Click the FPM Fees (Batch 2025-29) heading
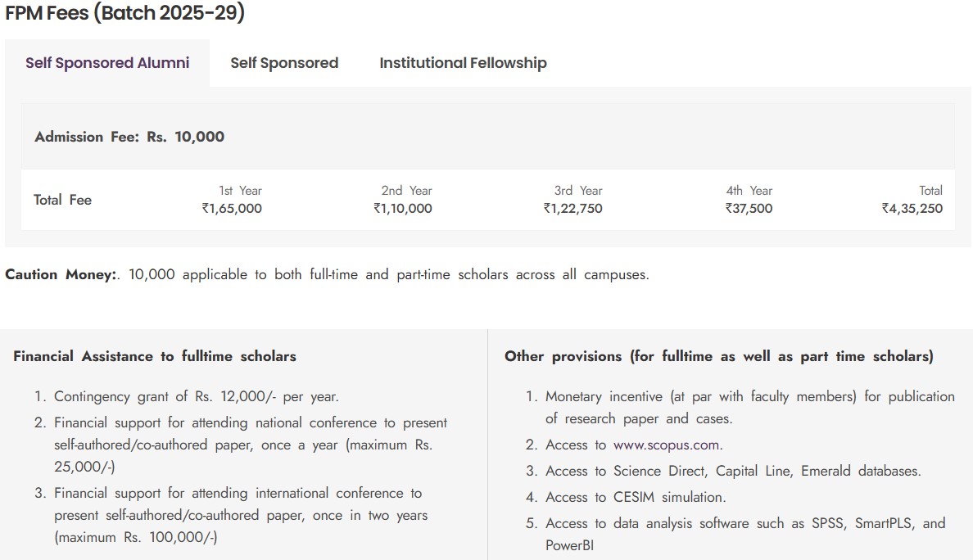973x560 pixels. (x=125, y=14)
